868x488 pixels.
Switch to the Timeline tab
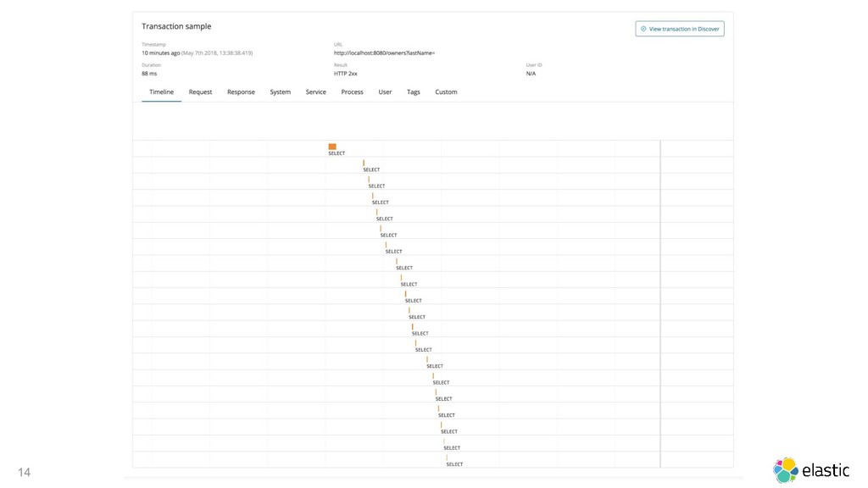(161, 91)
